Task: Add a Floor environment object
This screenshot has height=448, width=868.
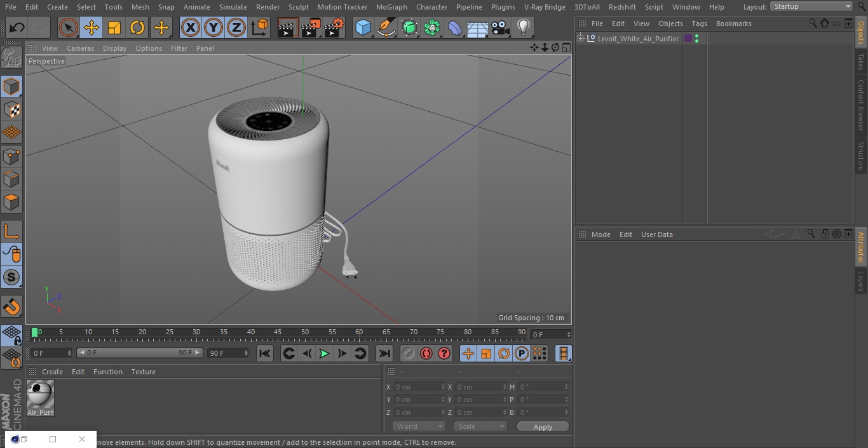Action: click(478, 27)
